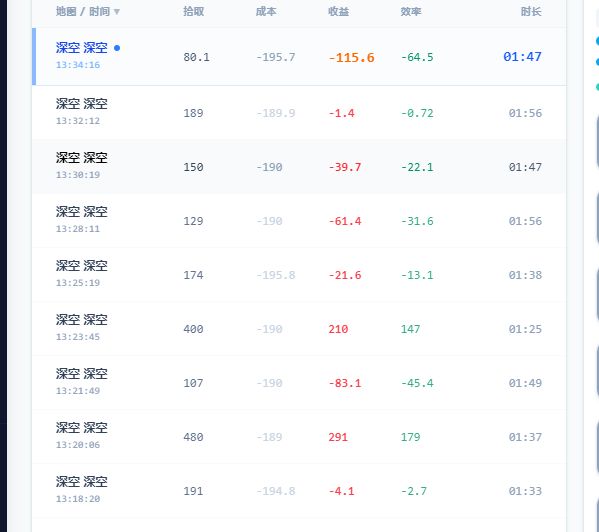Open the 13:20:06 record with 291 profit
This screenshot has width=599, height=532.
(299, 437)
